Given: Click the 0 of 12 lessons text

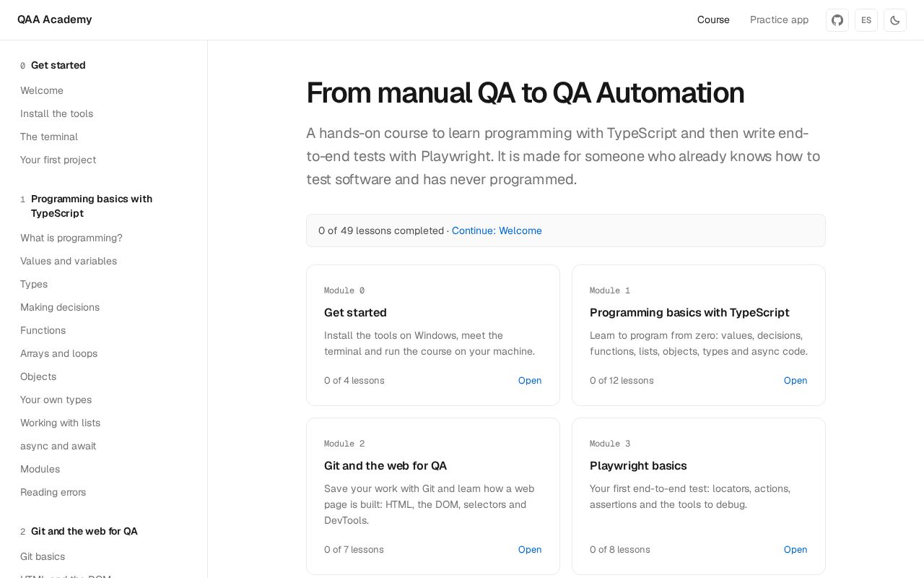Looking at the screenshot, I should [x=622, y=381].
